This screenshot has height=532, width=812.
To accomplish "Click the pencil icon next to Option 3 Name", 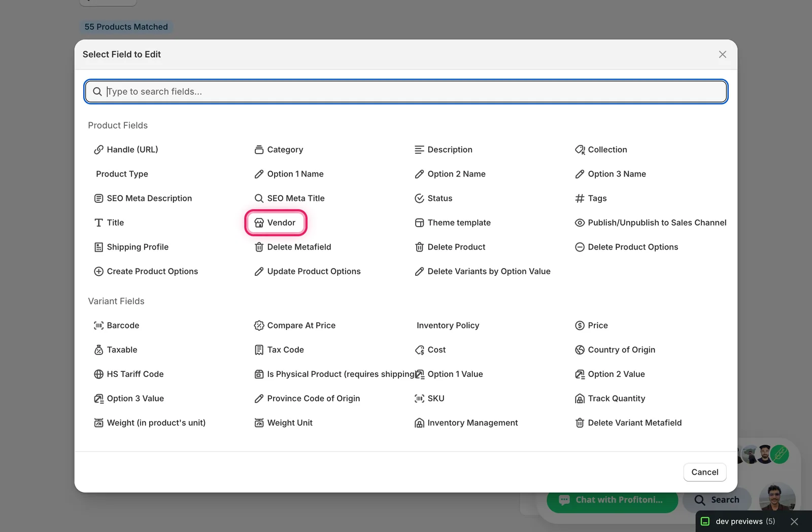I will click(x=580, y=174).
